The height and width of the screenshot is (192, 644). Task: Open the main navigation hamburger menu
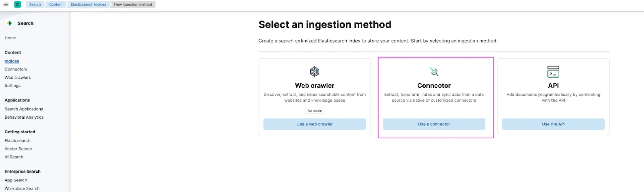[x=6, y=4]
